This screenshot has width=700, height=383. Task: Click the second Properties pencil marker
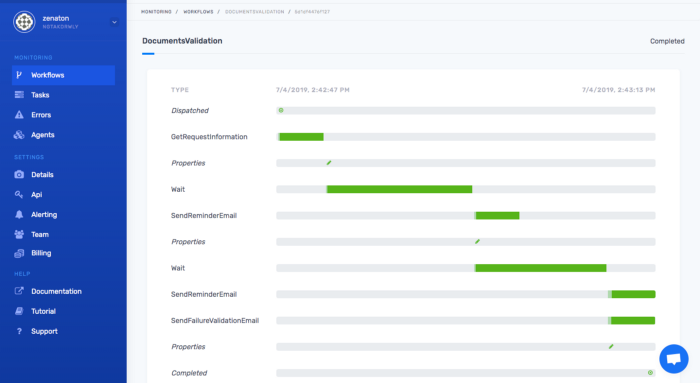coord(477,241)
